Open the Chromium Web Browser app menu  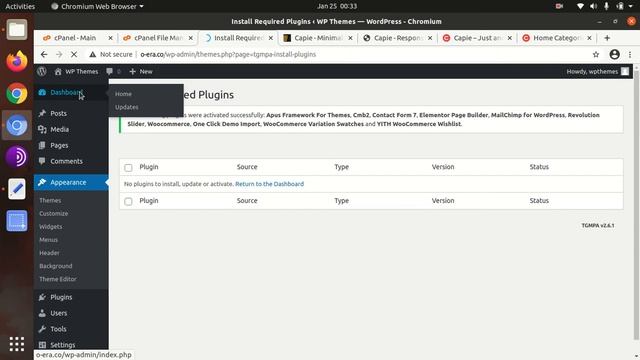pyautogui.click(x=98, y=6)
